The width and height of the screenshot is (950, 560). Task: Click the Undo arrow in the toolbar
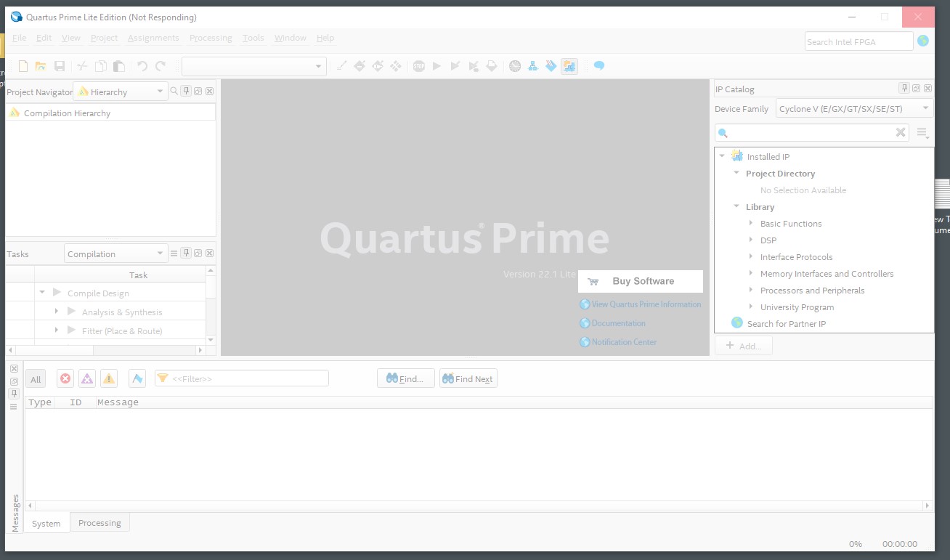point(142,65)
